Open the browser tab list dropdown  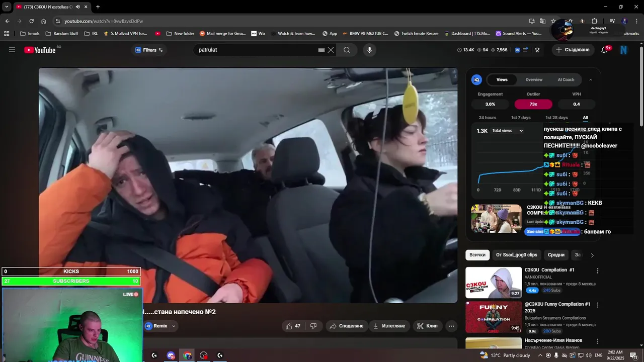click(6, 7)
